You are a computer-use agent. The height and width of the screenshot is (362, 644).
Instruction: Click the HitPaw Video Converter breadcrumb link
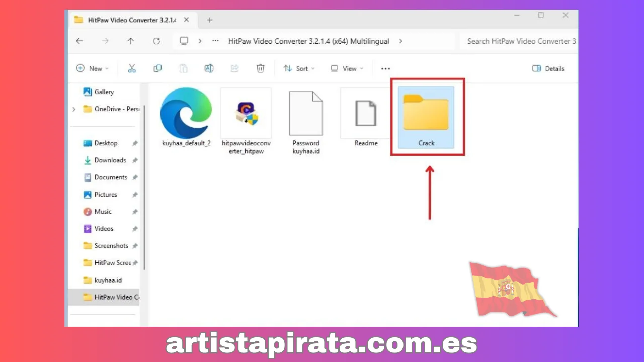(x=308, y=41)
